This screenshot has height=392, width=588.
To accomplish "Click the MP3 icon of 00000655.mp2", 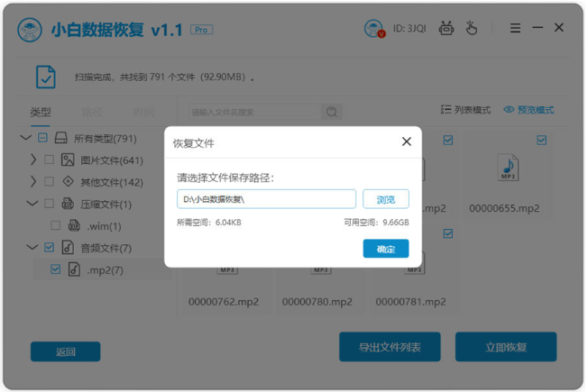I will [x=508, y=168].
